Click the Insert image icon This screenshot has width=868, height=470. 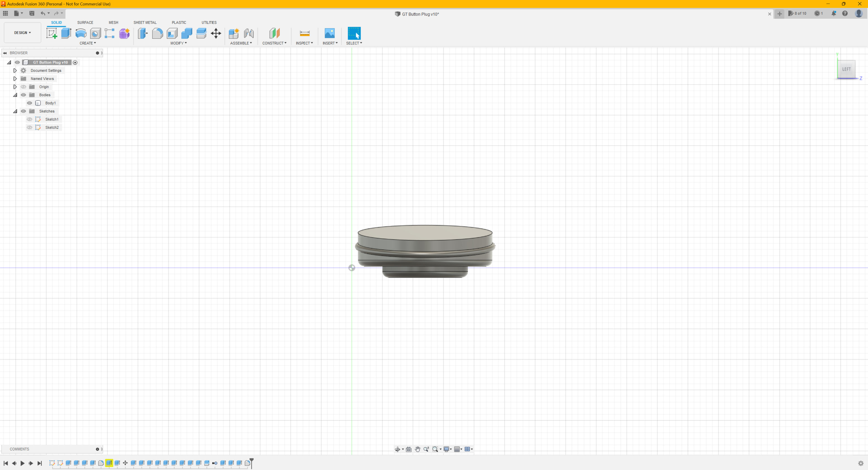[x=330, y=33]
